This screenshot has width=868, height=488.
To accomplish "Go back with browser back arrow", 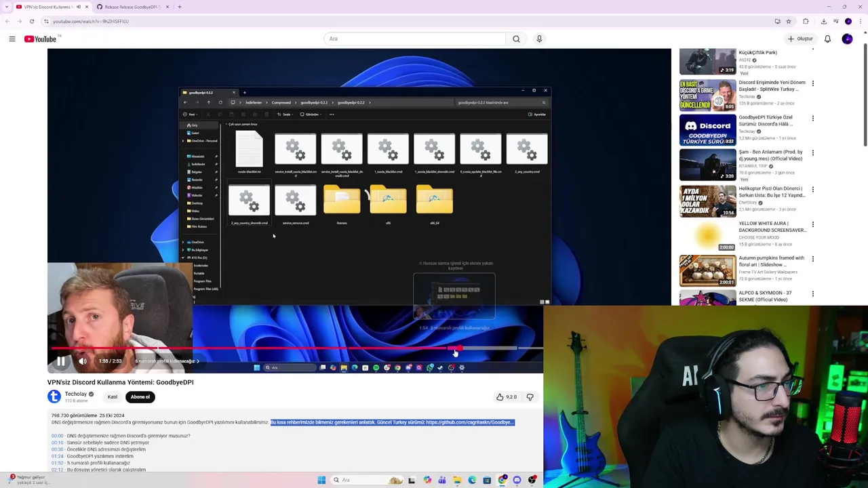I will [x=7, y=21].
